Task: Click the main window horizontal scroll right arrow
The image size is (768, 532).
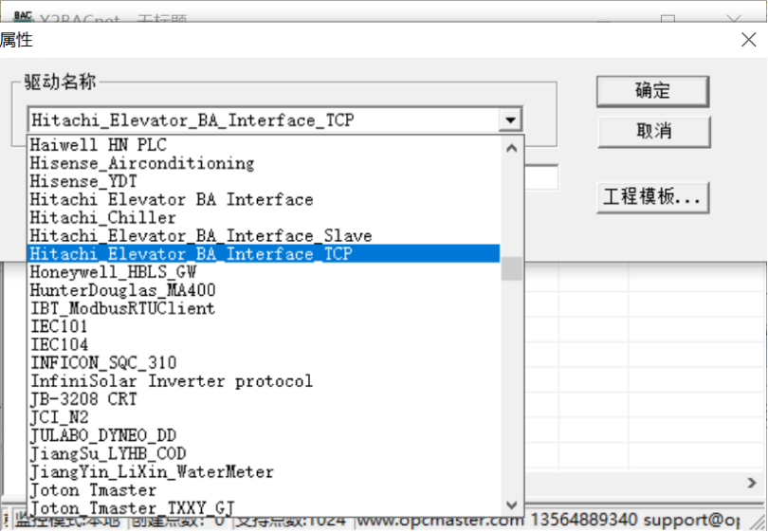Action: 752,483
